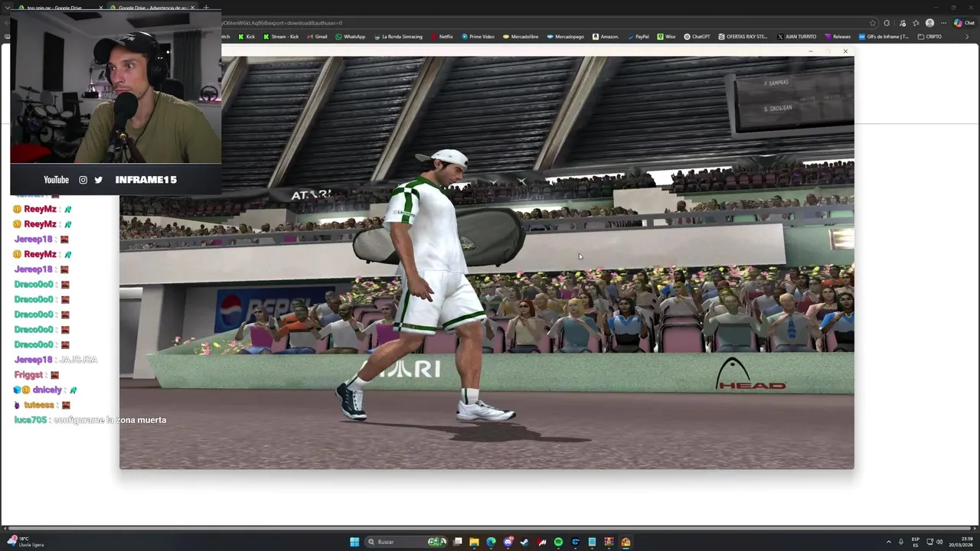
Task: Click the microphone tray icon
Action: (901, 542)
